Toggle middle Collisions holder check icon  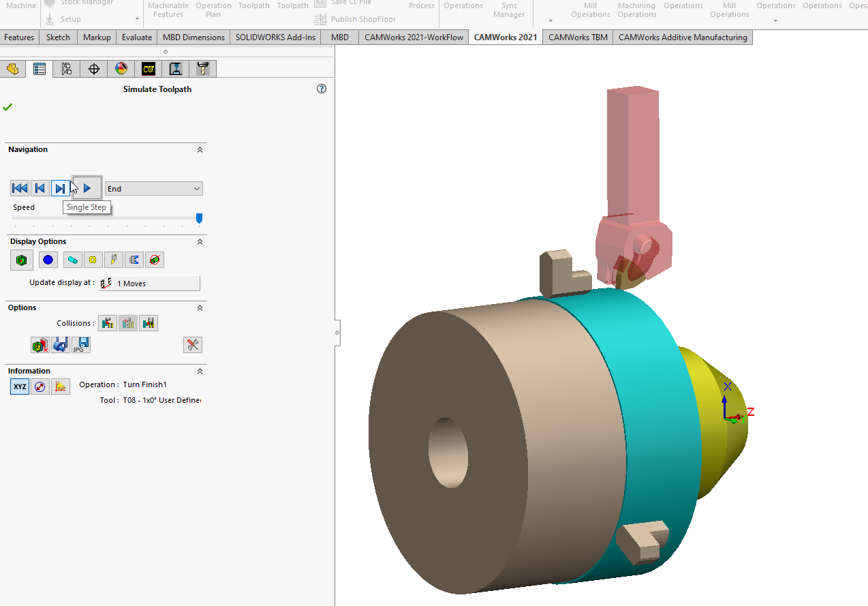(128, 323)
